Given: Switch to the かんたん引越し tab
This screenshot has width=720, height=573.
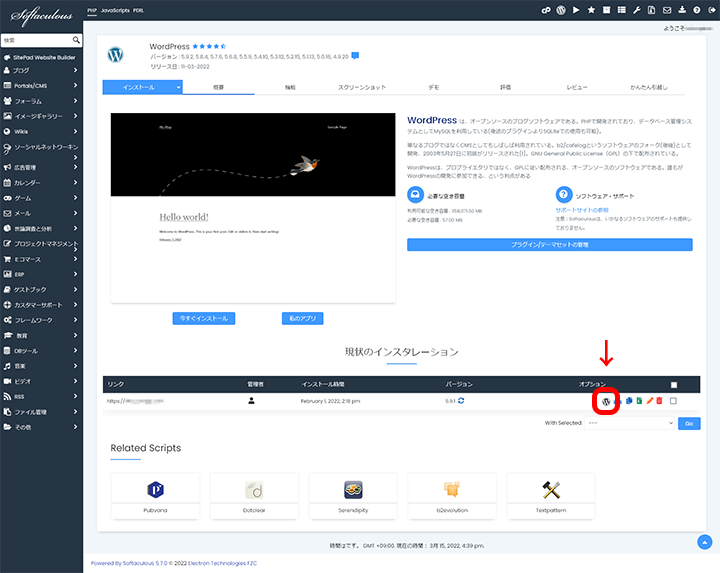Looking at the screenshot, I should click(648, 87).
